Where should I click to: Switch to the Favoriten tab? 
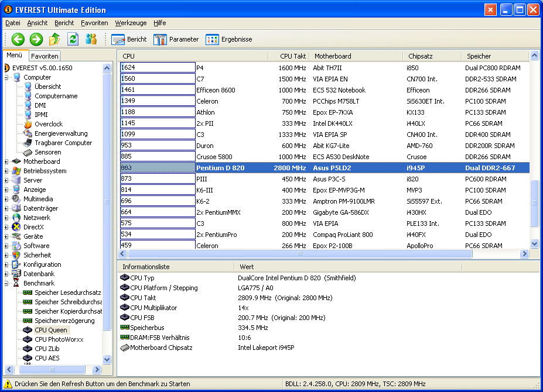coord(45,56)
